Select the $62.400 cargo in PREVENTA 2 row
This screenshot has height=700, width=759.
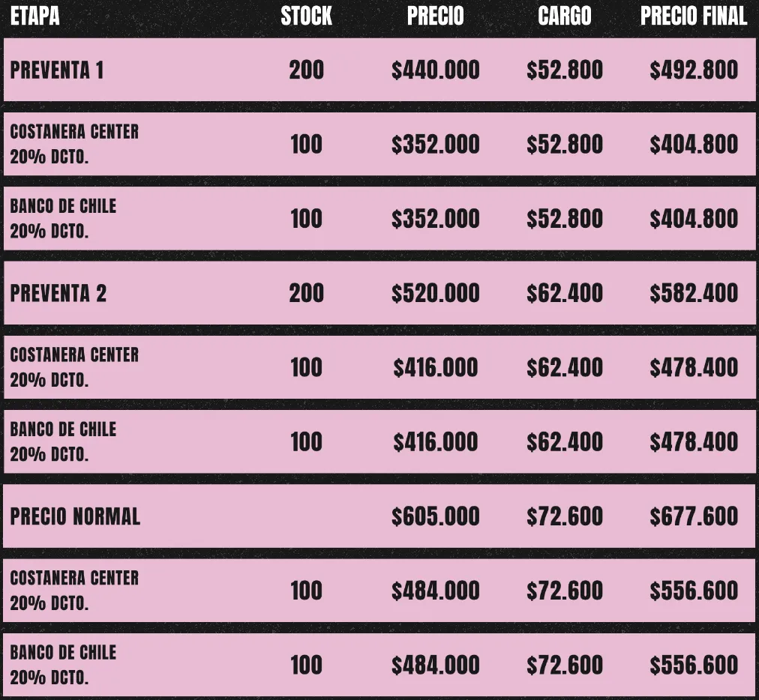564,293
